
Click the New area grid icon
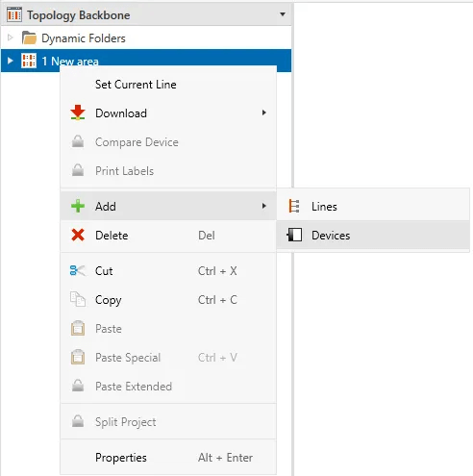tap(29, 61)
